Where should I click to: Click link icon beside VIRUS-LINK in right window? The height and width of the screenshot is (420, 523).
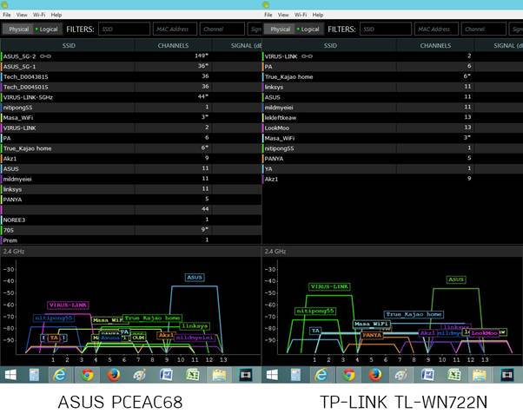click(307, 56)
